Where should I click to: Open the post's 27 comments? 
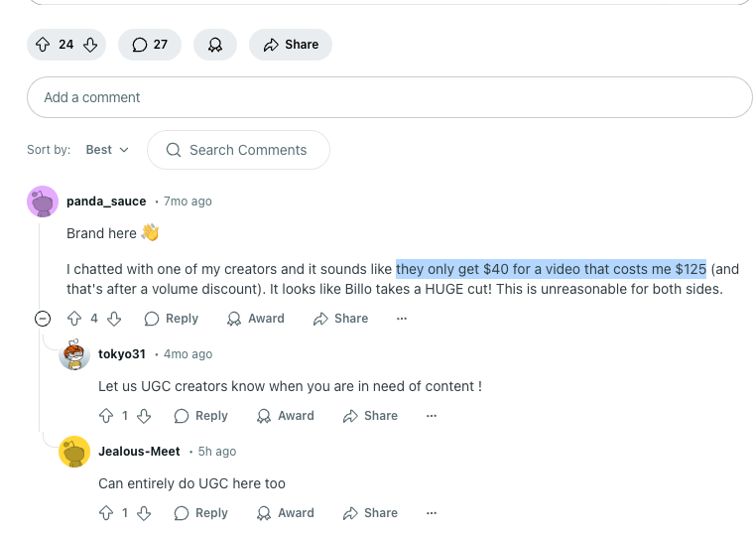150,45
